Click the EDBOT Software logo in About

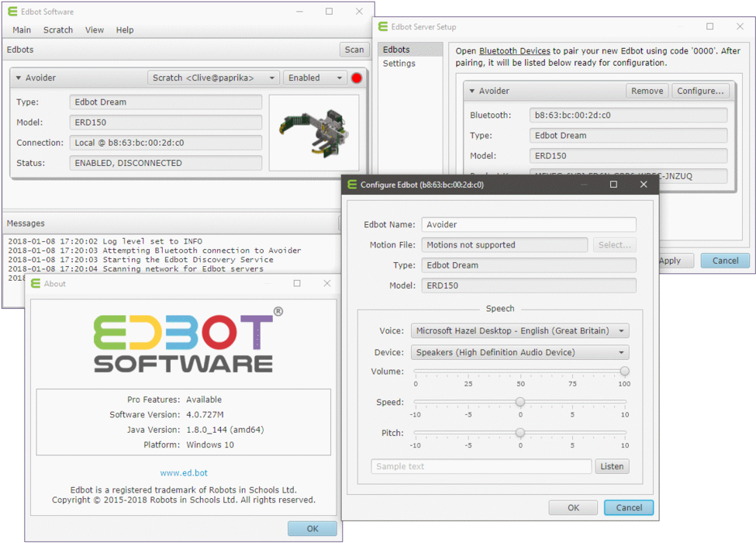point(188,340)
